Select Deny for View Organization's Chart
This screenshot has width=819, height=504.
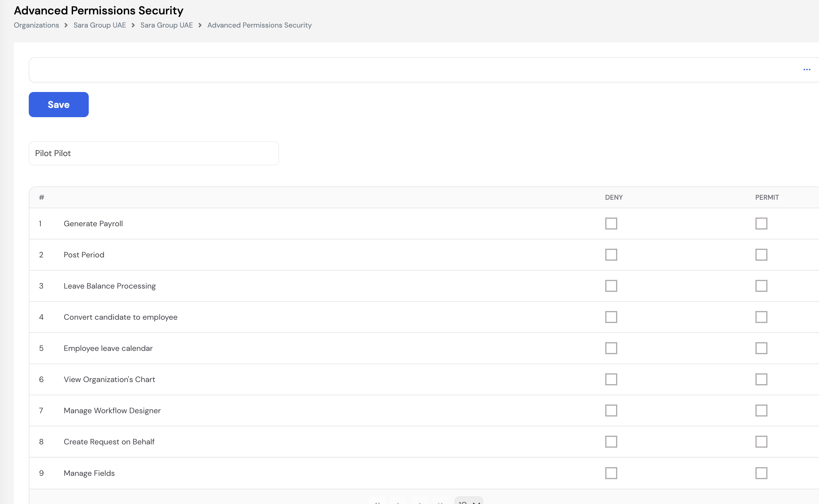611,379
